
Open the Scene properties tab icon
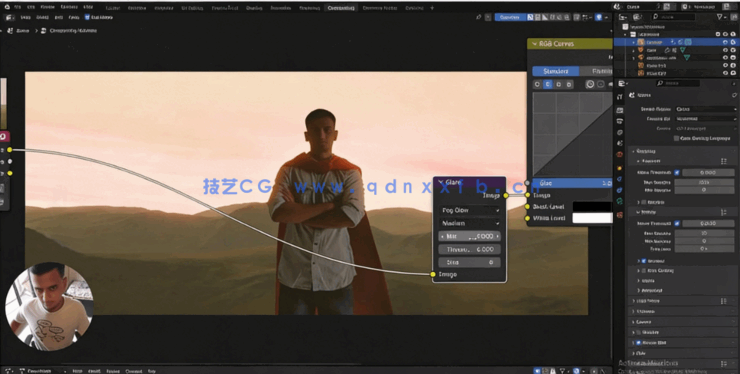[x=620, y=143]
